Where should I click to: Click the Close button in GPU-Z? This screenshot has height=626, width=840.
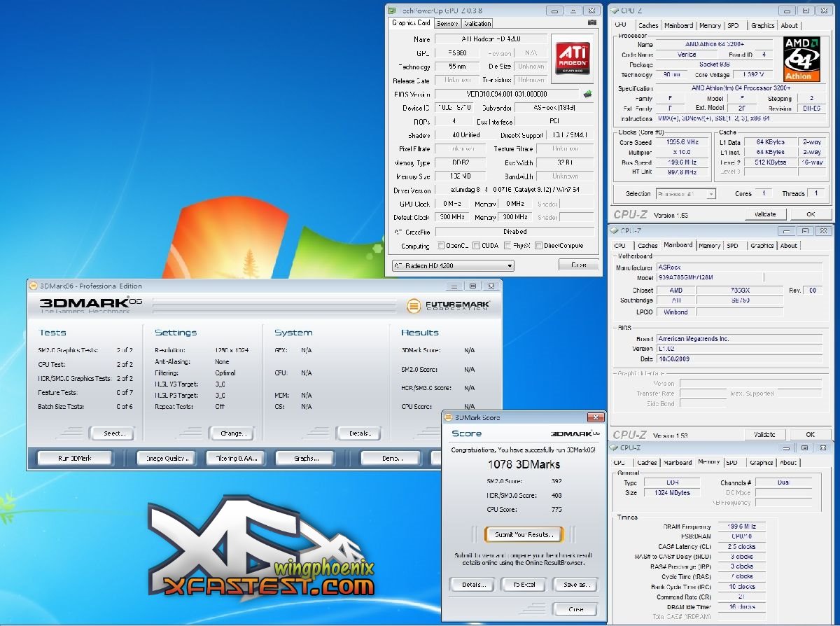pos(579,265)
